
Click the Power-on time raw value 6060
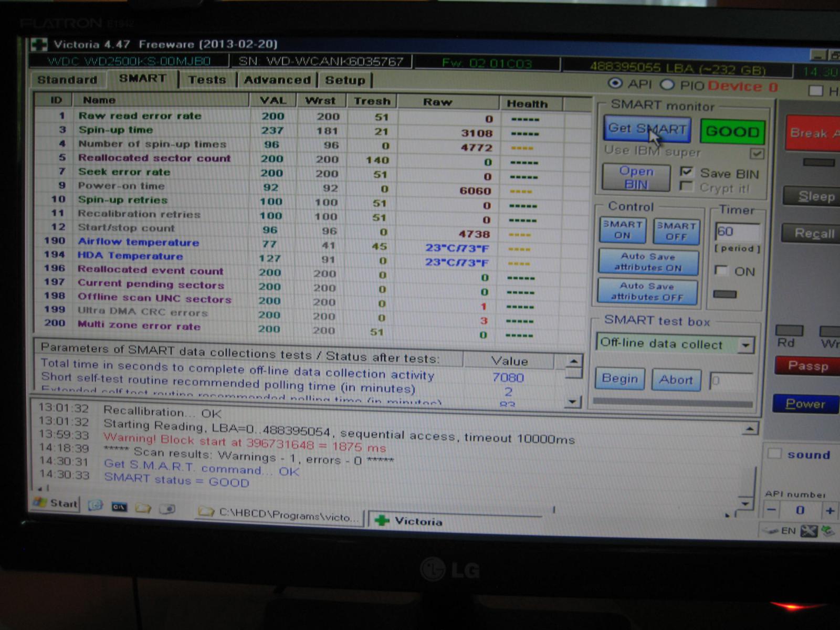coord(475,191)
